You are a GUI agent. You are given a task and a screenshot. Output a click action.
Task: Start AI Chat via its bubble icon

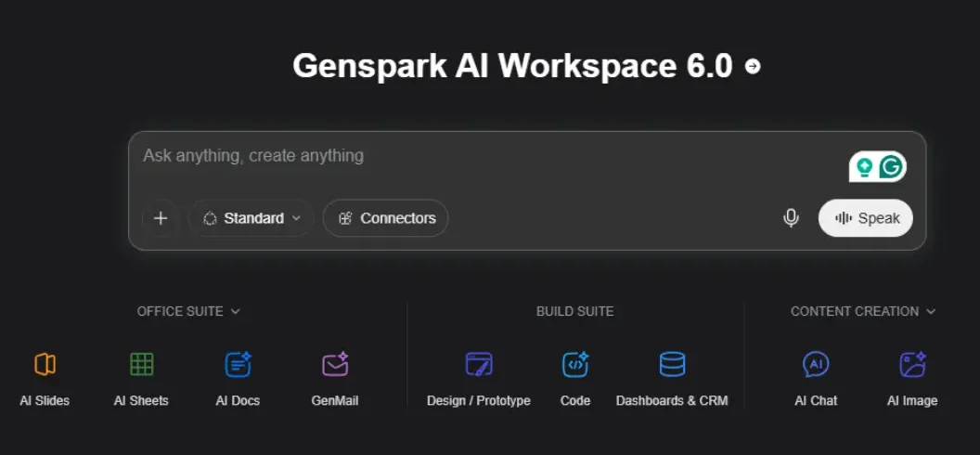click(x=816, y=364)
